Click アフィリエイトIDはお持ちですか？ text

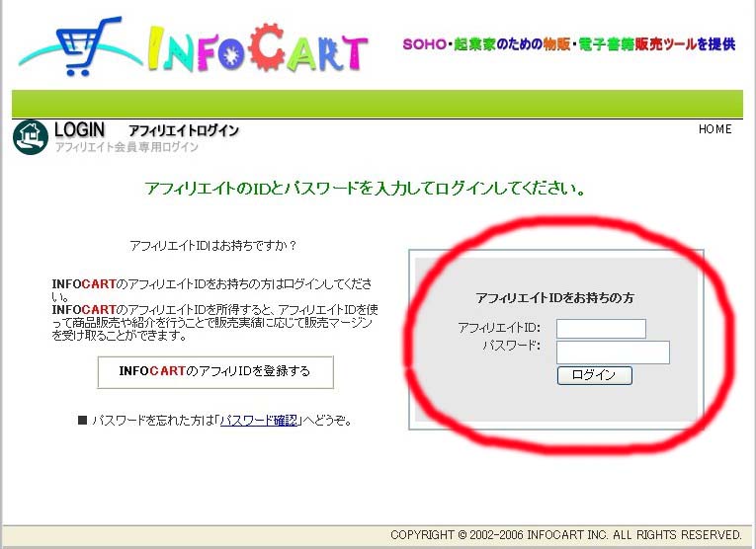point(213,246)
